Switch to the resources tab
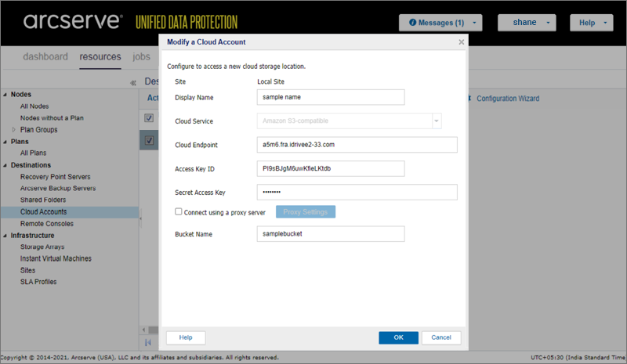Image resolution: width=627 pixels, height=364 pixels. (x=100, y=56)
